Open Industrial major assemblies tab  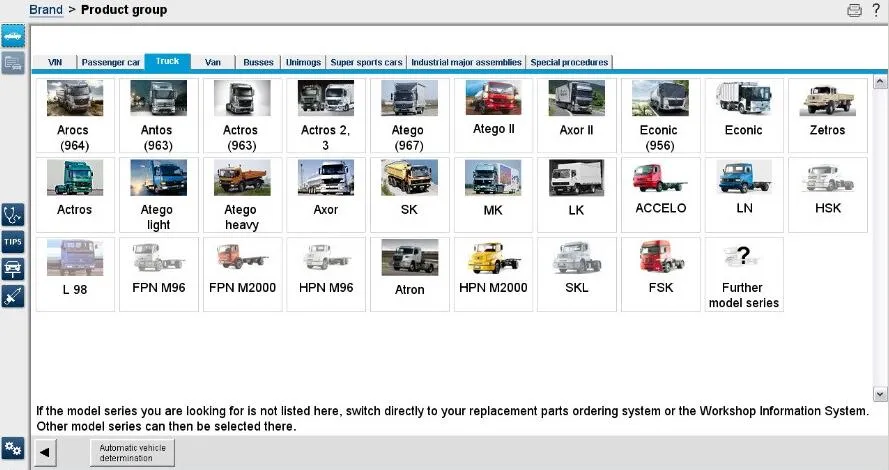[x=466, y=62]
